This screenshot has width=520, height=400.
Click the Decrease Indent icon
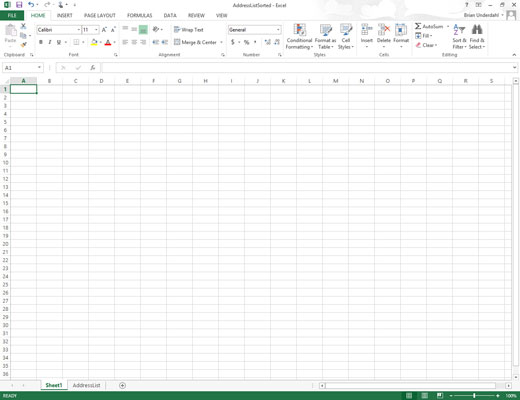click(155, 42)
